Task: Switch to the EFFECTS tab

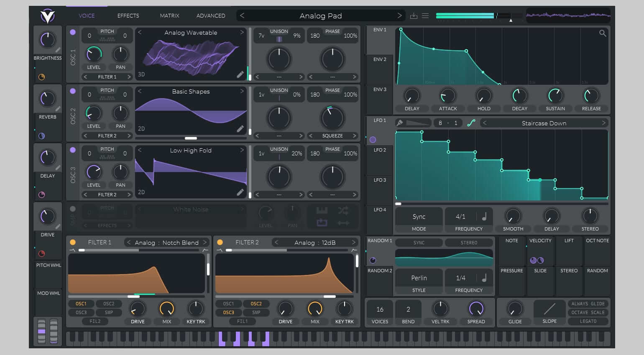Action: [x=128, y=15]
